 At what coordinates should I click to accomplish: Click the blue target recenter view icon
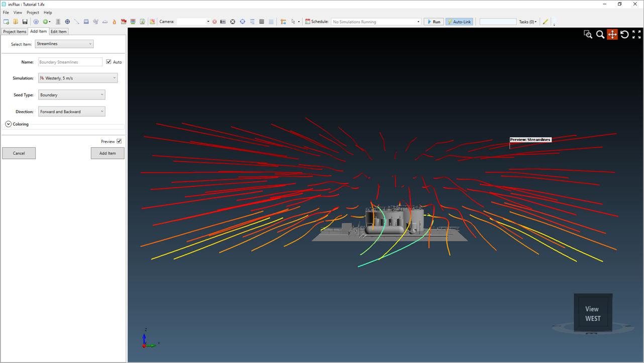click(243, 22)
